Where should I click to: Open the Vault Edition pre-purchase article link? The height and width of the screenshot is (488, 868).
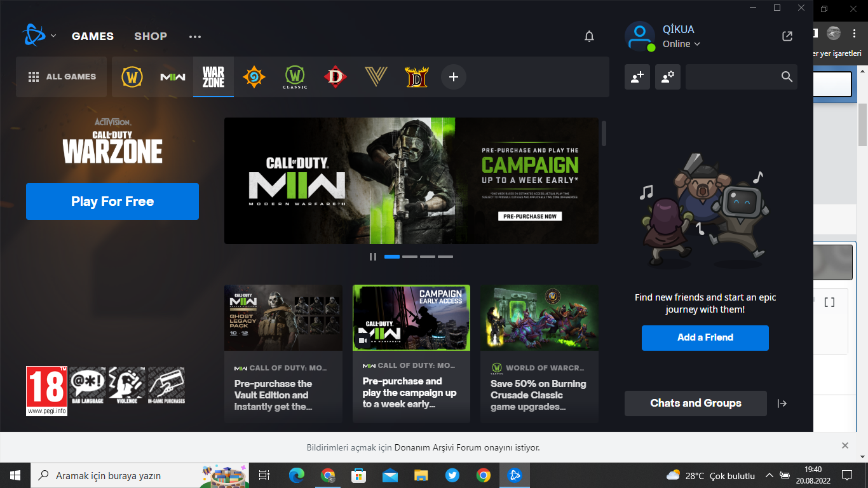click(273, 395)
